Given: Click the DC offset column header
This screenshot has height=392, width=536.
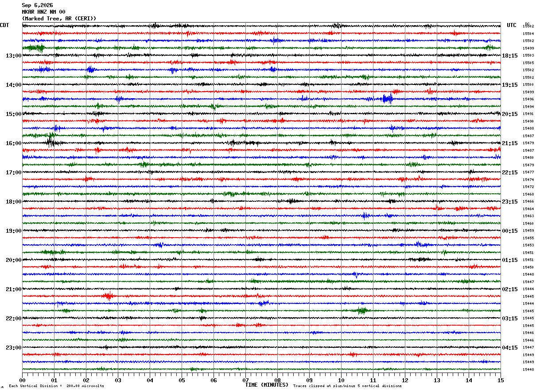Looking at the screenshot, I should tap(527, 24).
